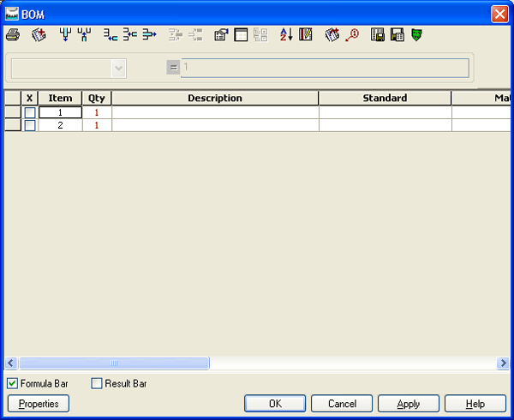Click the magnifier zoom icon in toolbar

pos(351,35)
